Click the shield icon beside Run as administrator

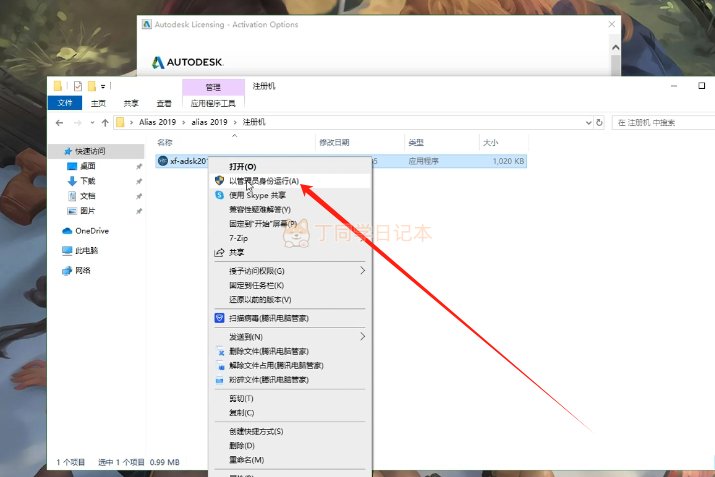(x=219, y=181)
